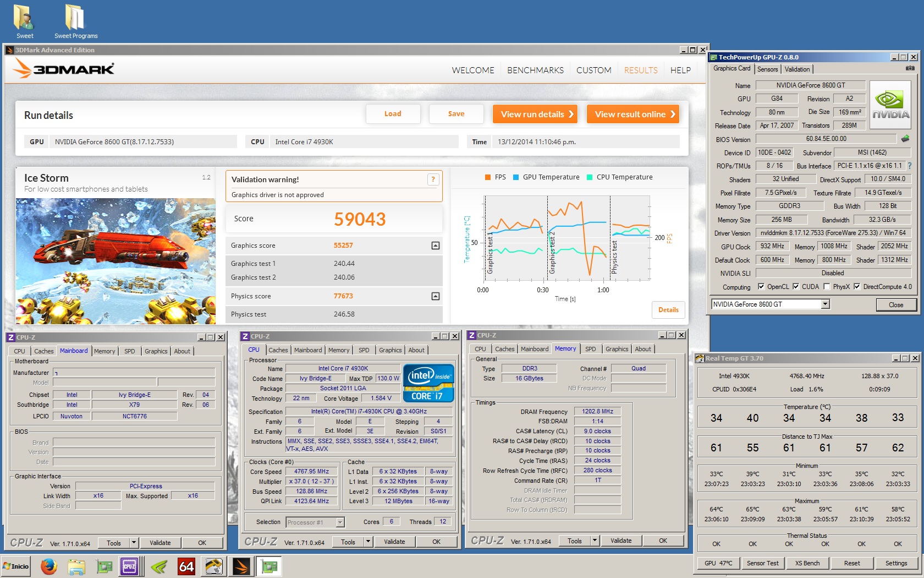
Task: Click the active GPU-Z taskbar button
Action: click(x=269, y=566)
